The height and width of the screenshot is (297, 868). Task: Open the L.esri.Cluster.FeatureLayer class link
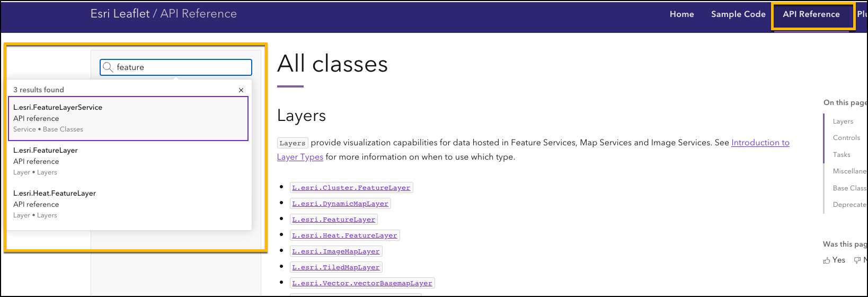[x=351, y=188]
